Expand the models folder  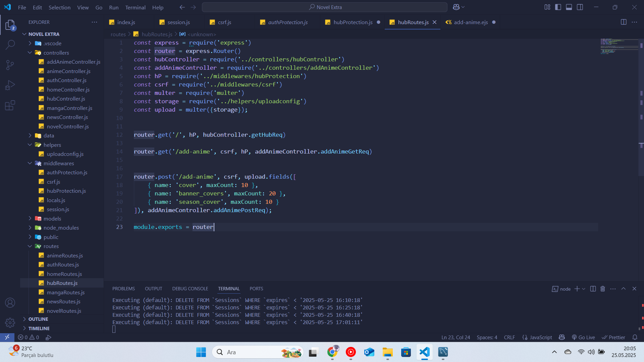[x=52, y=219]
